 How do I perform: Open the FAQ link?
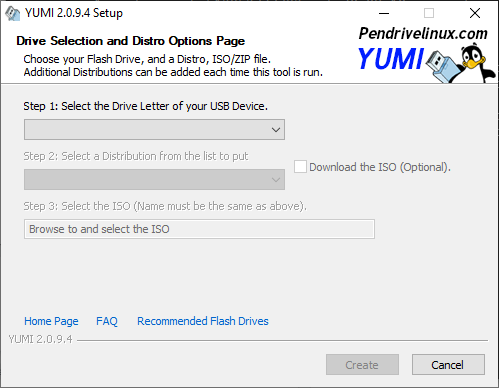(x=107, y=321)
